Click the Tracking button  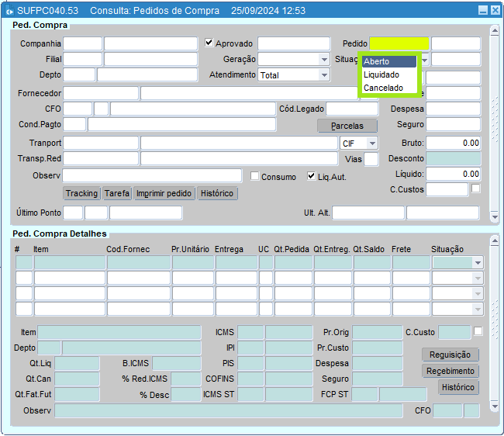(81, 193)
